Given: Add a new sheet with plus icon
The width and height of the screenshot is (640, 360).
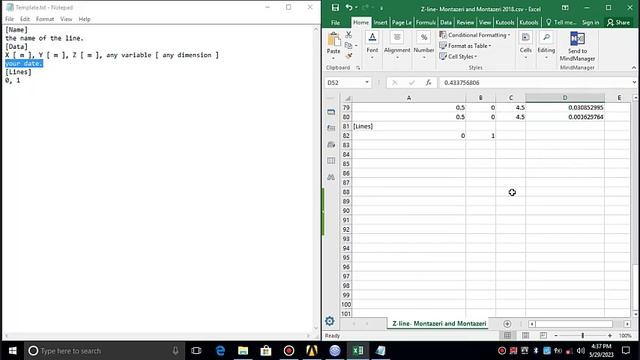Looking at the screenshot, I should pos(507,324).
